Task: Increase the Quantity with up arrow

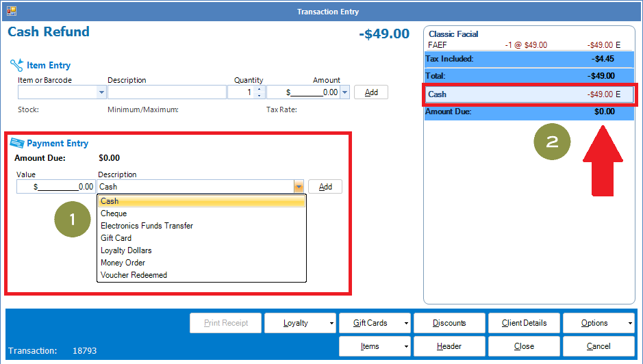Action: coord(260,89)
